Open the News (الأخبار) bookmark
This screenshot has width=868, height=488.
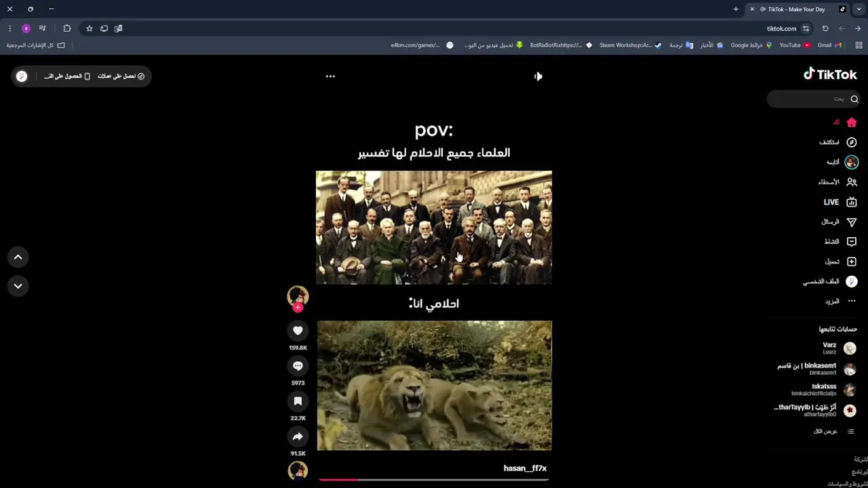(x=711, y=45)
